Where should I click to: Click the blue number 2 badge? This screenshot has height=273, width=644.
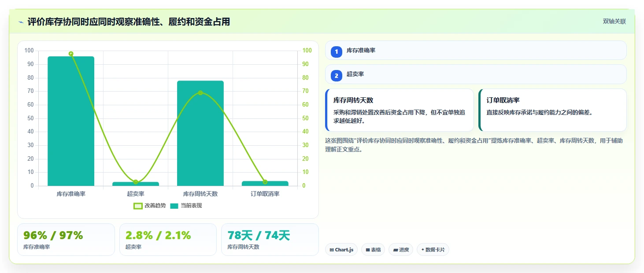(337, 76)
